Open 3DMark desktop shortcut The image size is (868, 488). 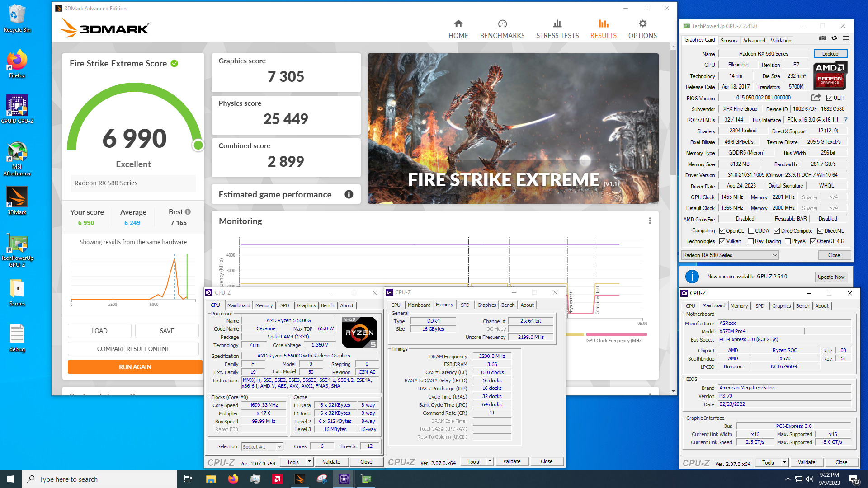click(17, 200)
